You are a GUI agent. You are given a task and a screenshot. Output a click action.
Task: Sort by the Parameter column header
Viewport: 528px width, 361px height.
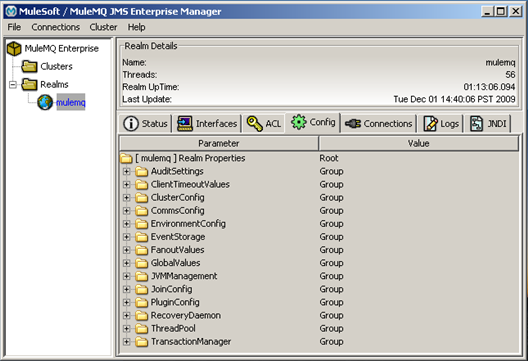click(219, 143)
